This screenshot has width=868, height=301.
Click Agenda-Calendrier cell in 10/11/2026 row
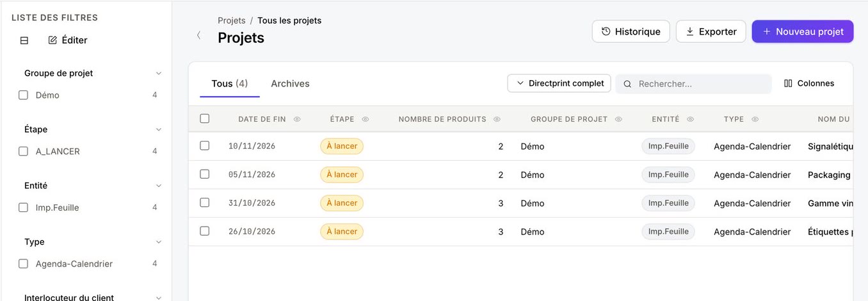click(752, 147)
